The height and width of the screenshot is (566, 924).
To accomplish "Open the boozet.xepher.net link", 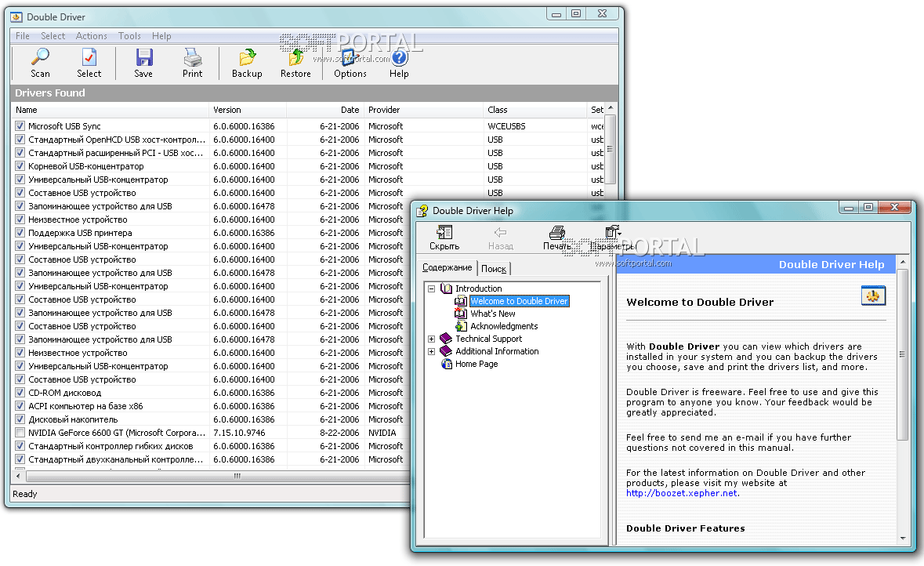I will [682, 493].
